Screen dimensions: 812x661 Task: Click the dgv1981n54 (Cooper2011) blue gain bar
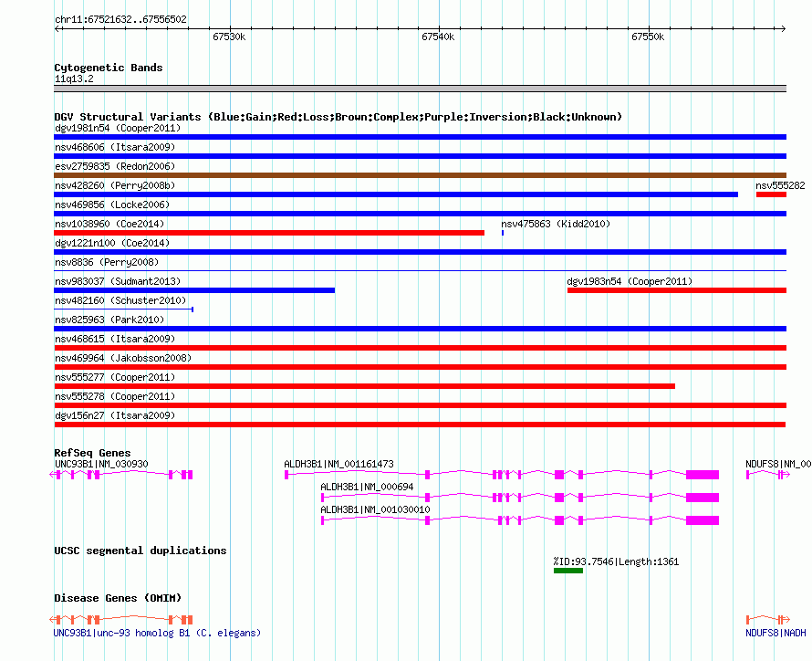pos(420,137)
